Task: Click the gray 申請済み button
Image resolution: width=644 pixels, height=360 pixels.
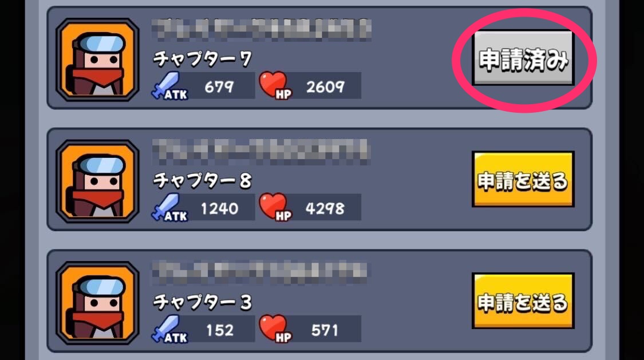Action: (x=523, y=58)
